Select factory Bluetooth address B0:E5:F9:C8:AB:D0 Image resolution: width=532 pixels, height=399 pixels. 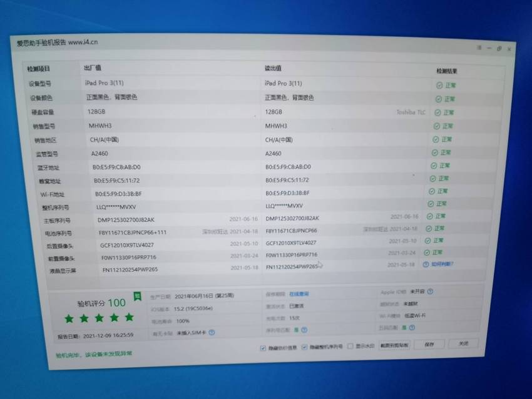tap(116, 167)
